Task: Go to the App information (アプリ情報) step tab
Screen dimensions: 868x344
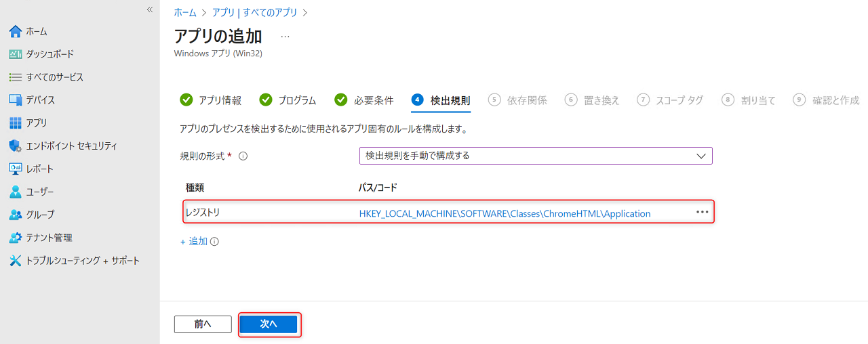Action: click(x=210, y=100)
